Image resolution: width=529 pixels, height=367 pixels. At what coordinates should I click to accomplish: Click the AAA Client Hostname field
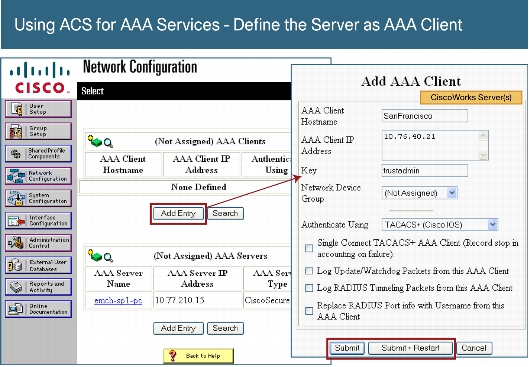[x=424, y=116]
